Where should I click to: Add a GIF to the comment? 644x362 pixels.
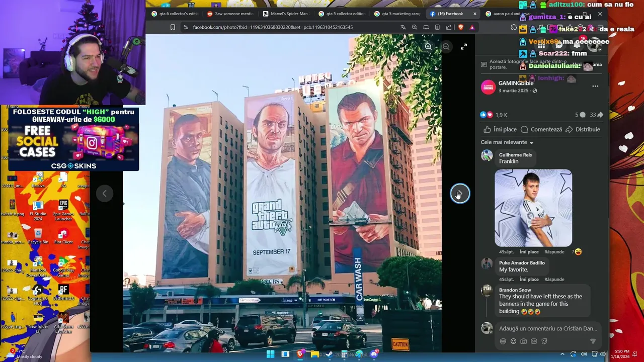point(534,341)
